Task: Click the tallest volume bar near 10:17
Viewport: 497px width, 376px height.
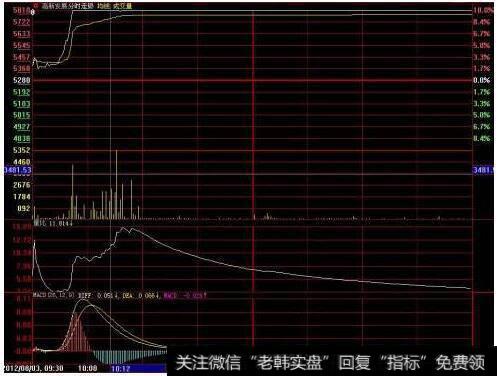Action: pos(116,184)
